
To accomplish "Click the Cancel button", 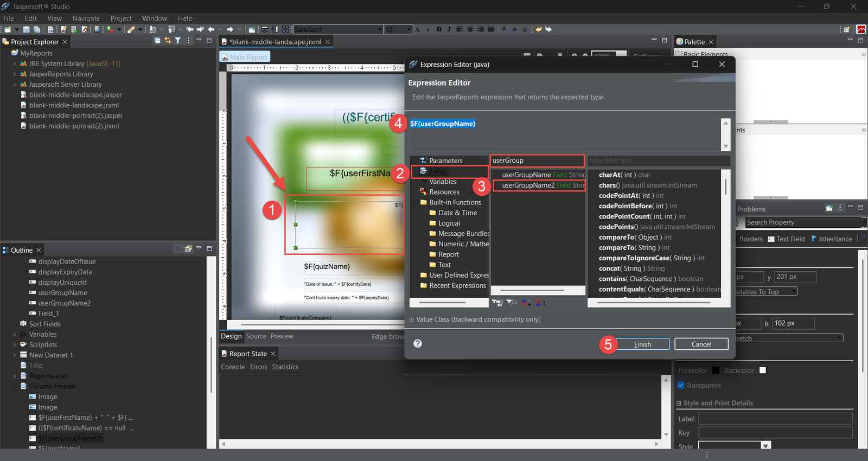I will coord(701,344).
